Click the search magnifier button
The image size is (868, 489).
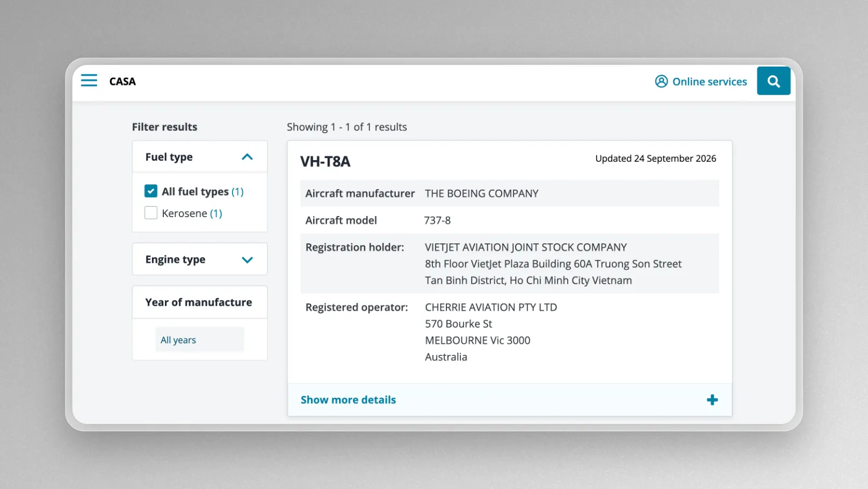773,81
